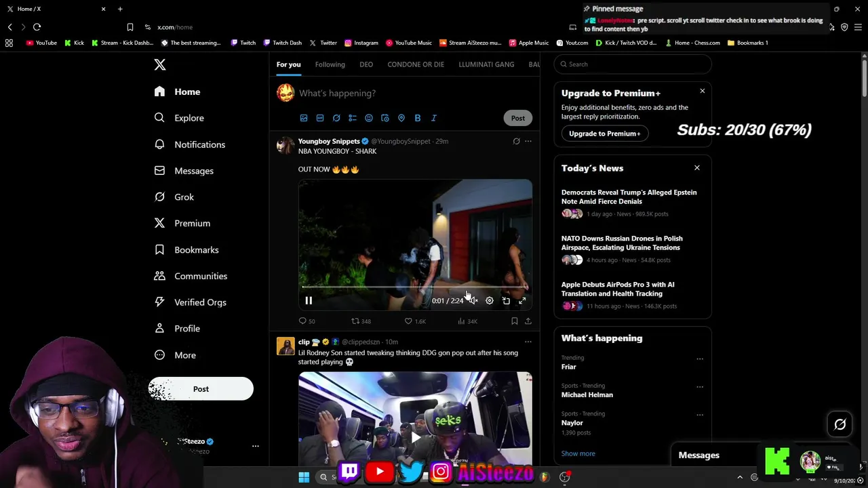Image resolution: width=868 pixels, height=488 pixels.
Task: Click the Premium X icon in the sidebar
Action: click(x=159, y=223)
